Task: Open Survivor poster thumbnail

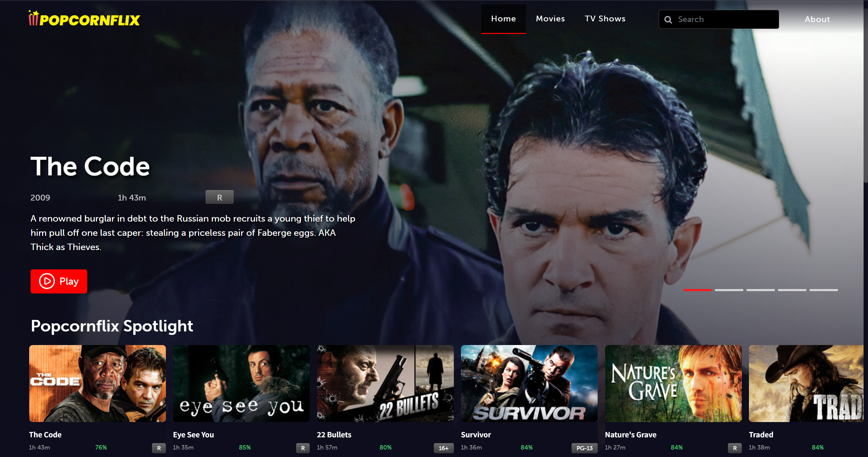Action: tap(529, 383)
